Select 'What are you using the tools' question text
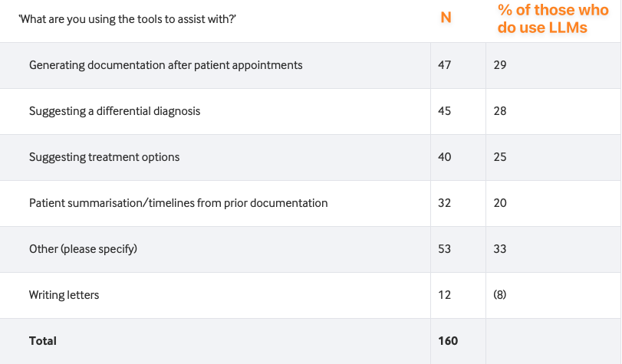Screen dimensions: 622x364 [127, 19]
